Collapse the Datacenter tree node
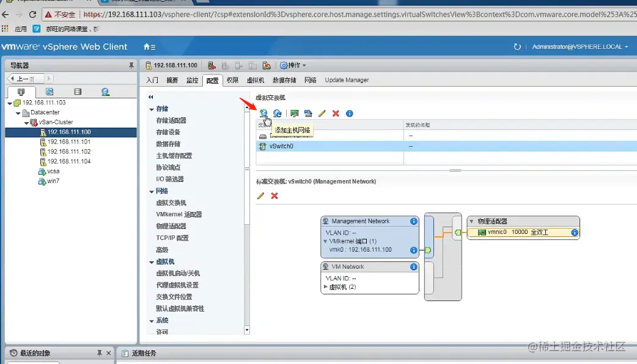The image size is (637, 364). (x=18, y=113)
